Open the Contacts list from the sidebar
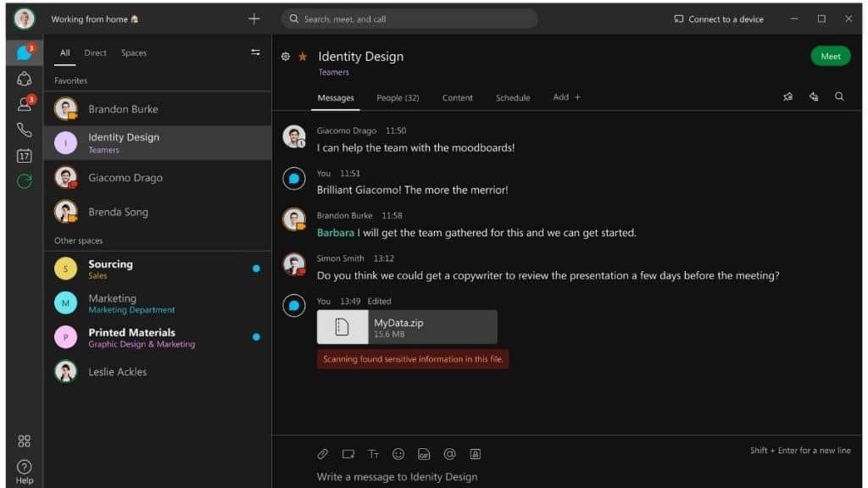This screenshot has width=868, height=488. [25, 103]
